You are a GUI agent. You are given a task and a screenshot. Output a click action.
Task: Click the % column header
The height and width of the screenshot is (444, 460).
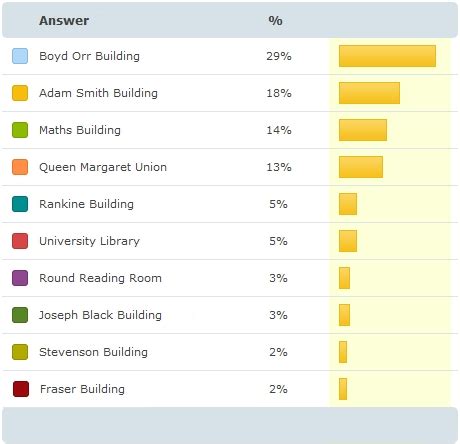(275, 21)
